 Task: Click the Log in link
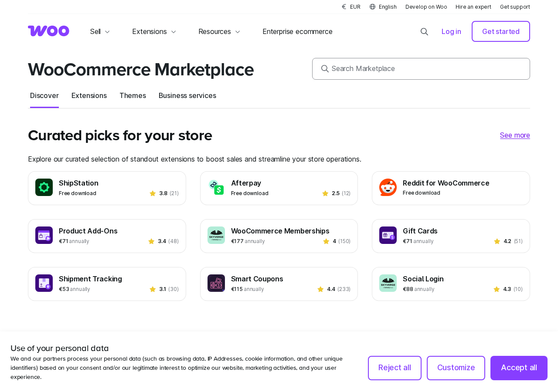(x=451, y=31)
